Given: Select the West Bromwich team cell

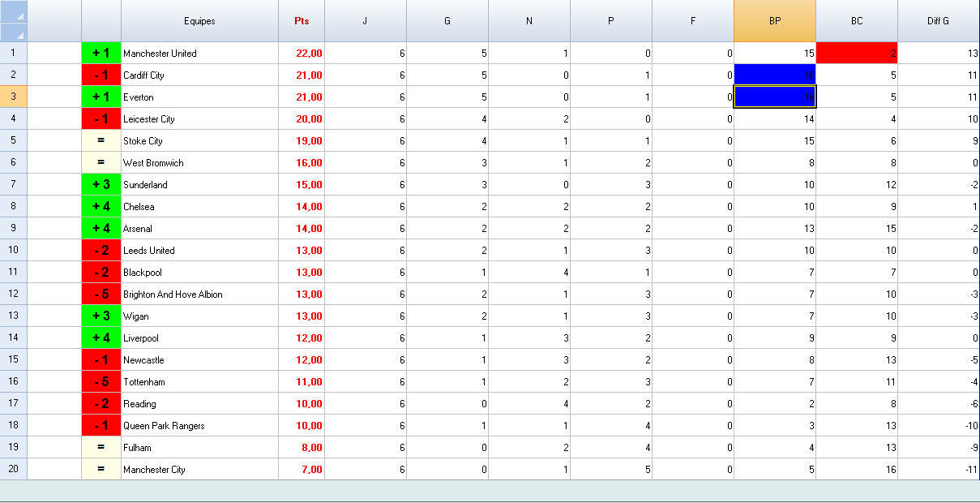Looking at the screenshot, I should tap(199, 162).
